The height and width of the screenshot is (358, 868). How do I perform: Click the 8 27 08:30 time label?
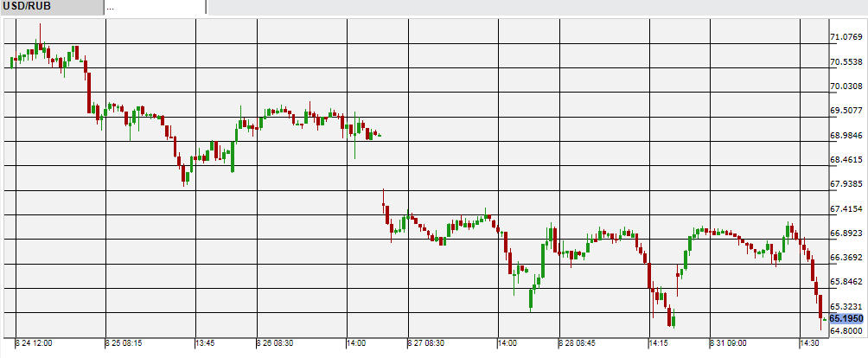coord(426,343)
